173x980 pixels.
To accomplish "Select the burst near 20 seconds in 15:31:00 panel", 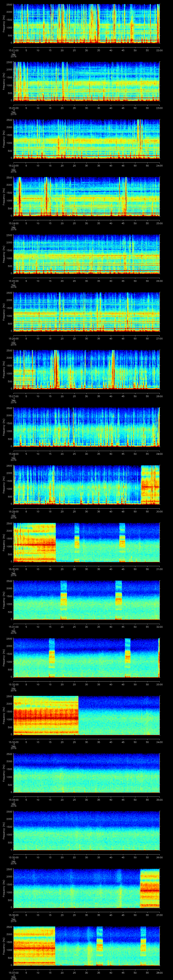I will (64, 600).
